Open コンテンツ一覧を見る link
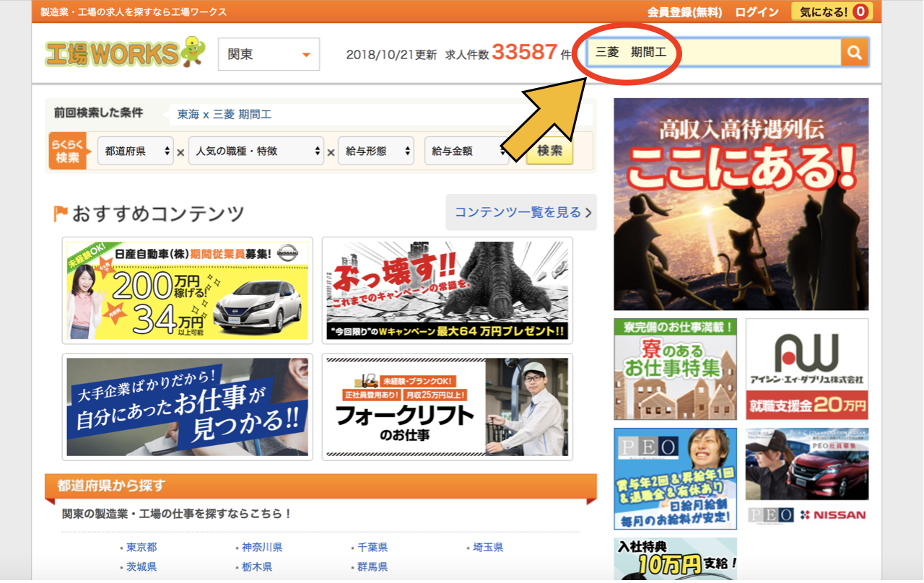Screen dimensions: 924x583 click(x=521, y=212)
